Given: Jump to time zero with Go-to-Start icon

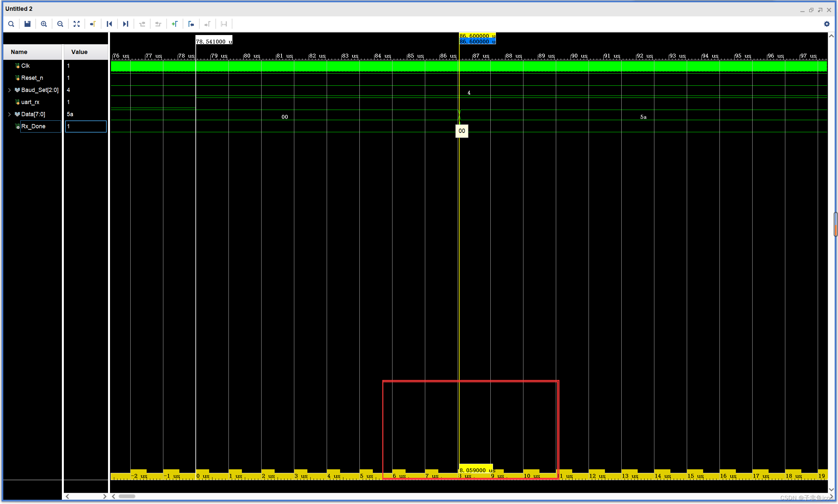Looking at the screenshot, I should (109, 24).
